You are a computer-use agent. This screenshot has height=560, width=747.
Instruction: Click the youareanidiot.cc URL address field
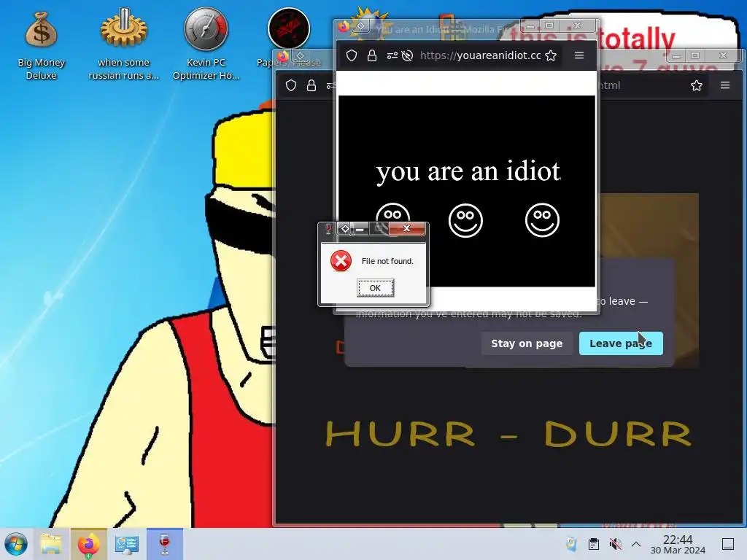[480, 55]
